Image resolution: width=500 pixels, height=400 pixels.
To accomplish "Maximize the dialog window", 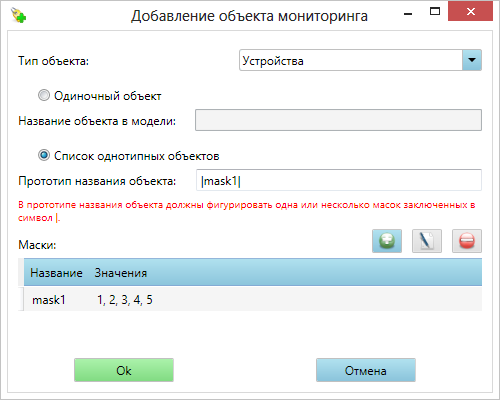I will click(435, 12).
